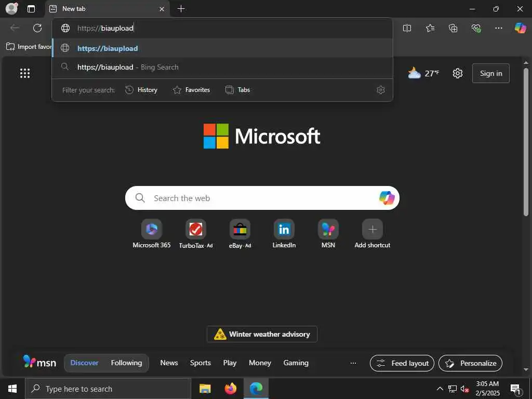Click Import favorites in bookmarks bar

(29, 47)
